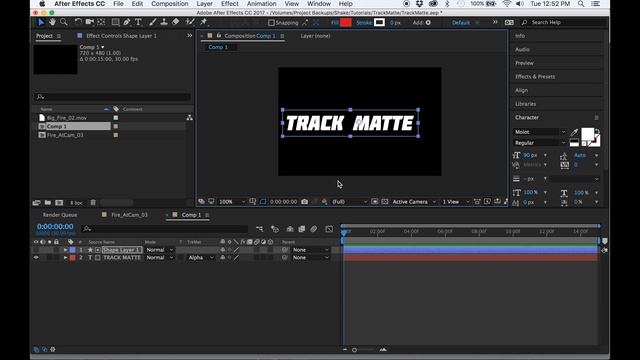Select the Rectangle shape tool
The width and height of the screenshot is (640, 360).
[x=116, y=22]
